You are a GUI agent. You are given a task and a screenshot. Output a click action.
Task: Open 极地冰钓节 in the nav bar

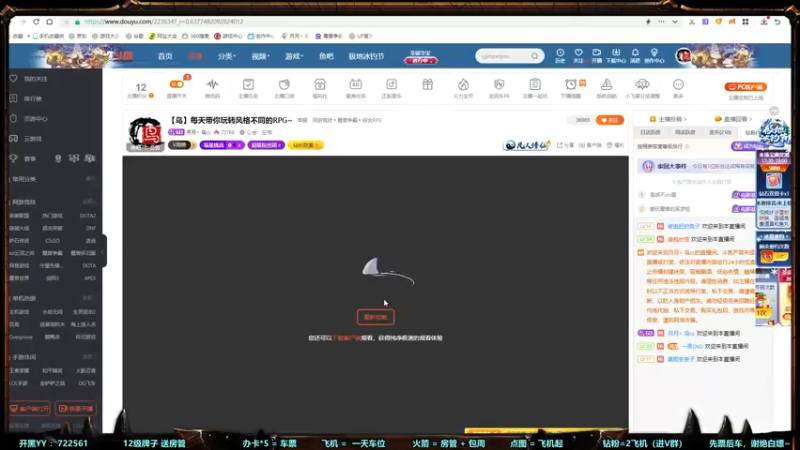366,56
